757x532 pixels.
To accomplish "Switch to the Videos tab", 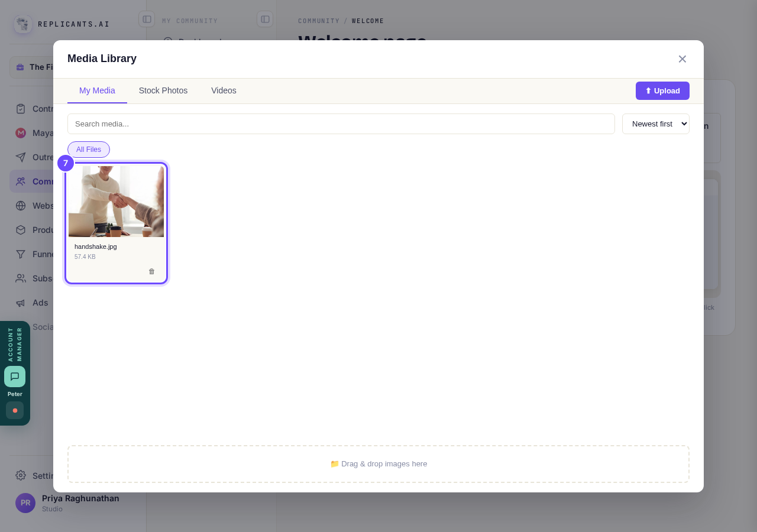I will [224, 90].
